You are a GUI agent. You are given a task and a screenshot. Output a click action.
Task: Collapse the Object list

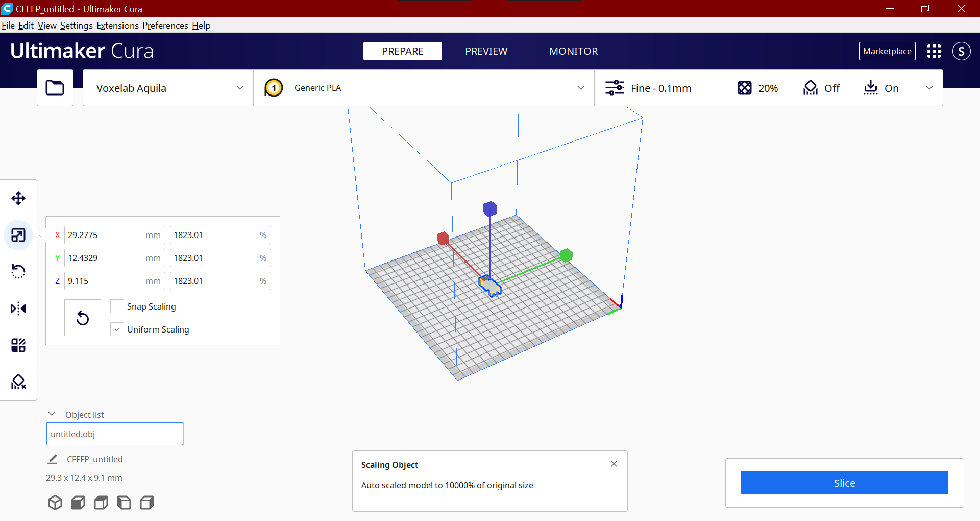coord(52,414)
